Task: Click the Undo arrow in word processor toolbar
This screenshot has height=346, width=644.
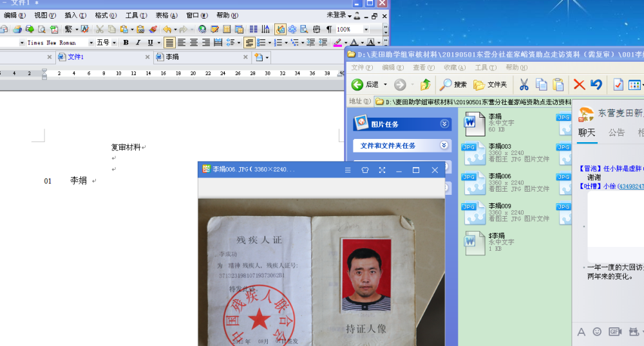Action: point(167,29)
